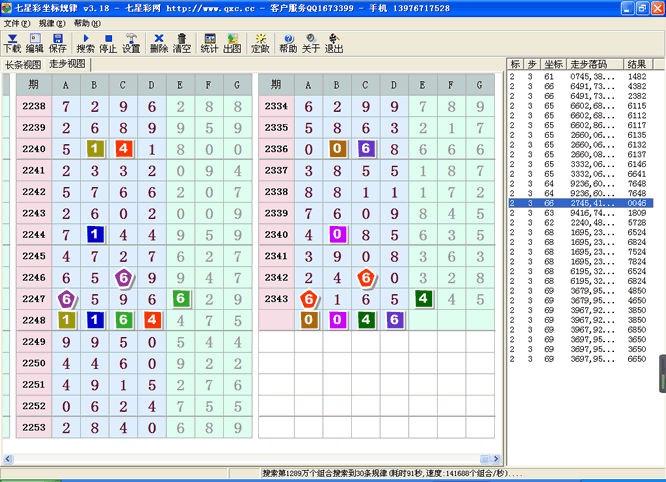Click the magenta 0 marker in row 2340
666x482 pixels.
coord(337,234)
